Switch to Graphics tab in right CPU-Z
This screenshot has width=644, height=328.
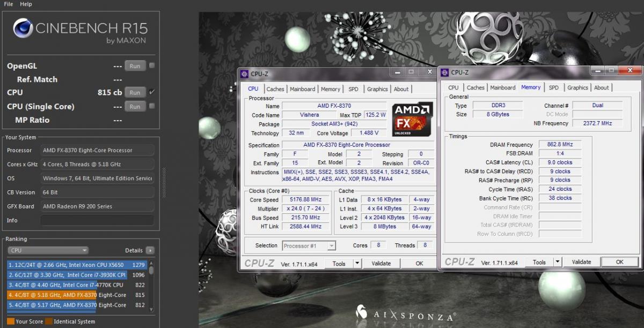[577, 87]
